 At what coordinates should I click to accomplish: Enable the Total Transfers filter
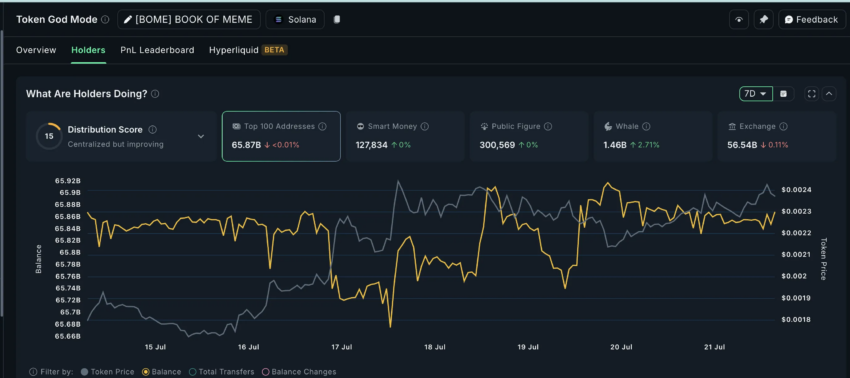pos(222,372)
